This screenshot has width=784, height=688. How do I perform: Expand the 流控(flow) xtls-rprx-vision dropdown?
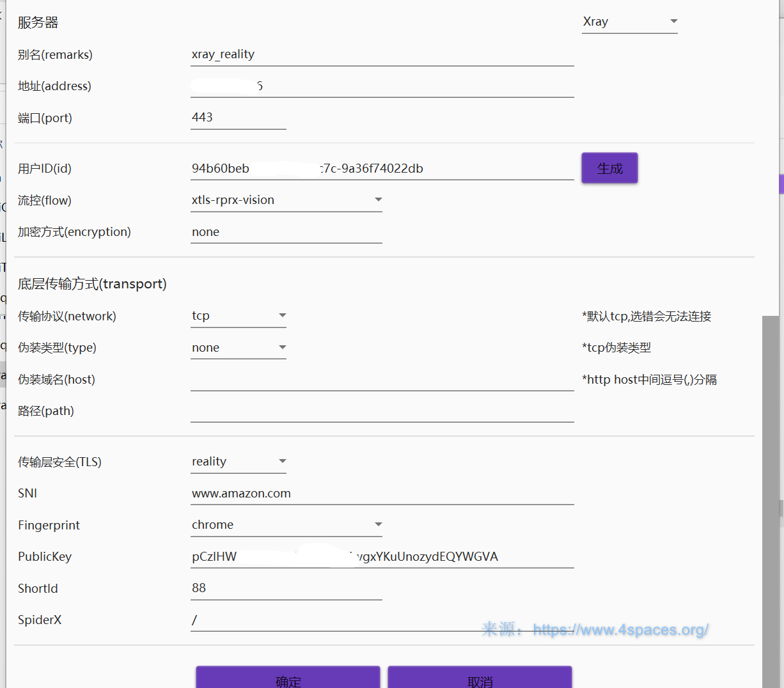(286, 200)
